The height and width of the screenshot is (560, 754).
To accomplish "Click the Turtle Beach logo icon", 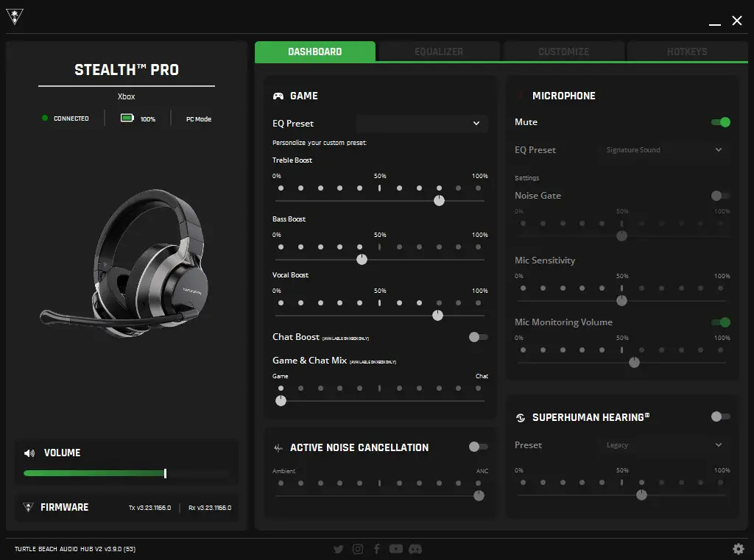I will tap(15, 17).
